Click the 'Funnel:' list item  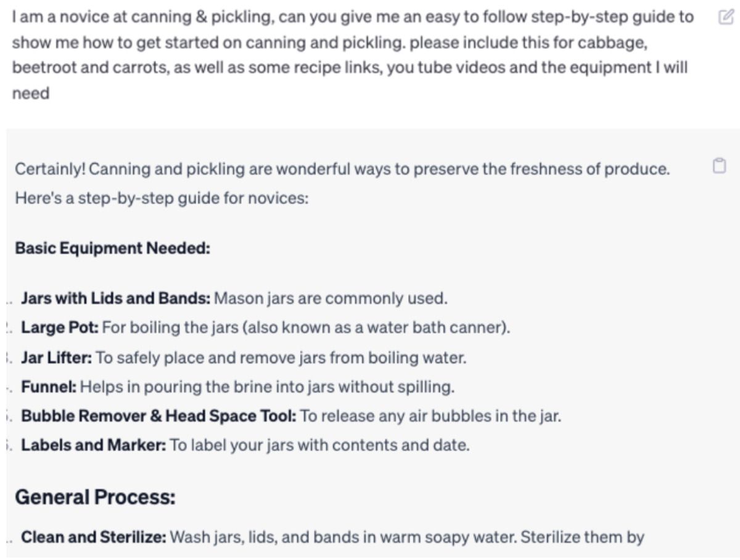(x=237, y=387)
